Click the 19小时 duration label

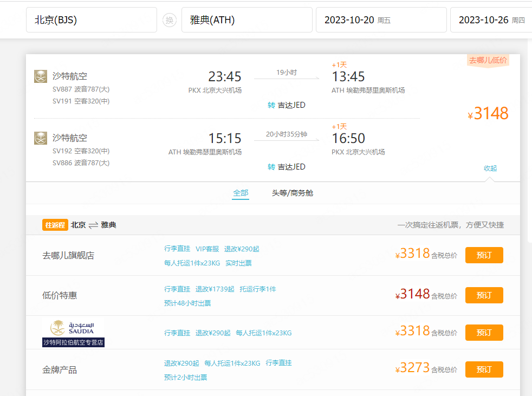(x=287, y=73)
